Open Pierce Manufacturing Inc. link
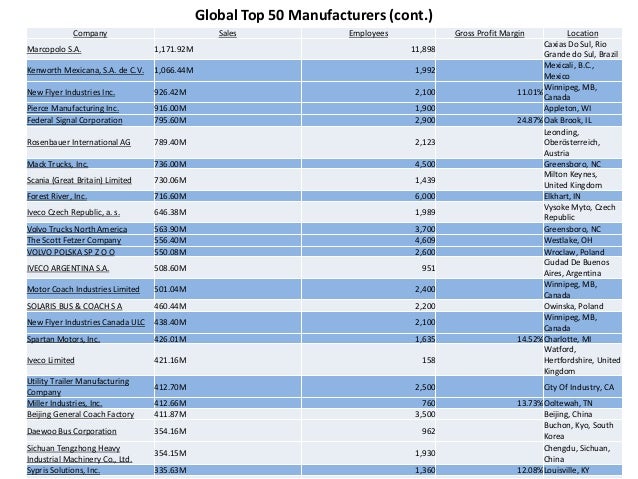This screenshot has width=638, height=479. click(x=73, y=108)
